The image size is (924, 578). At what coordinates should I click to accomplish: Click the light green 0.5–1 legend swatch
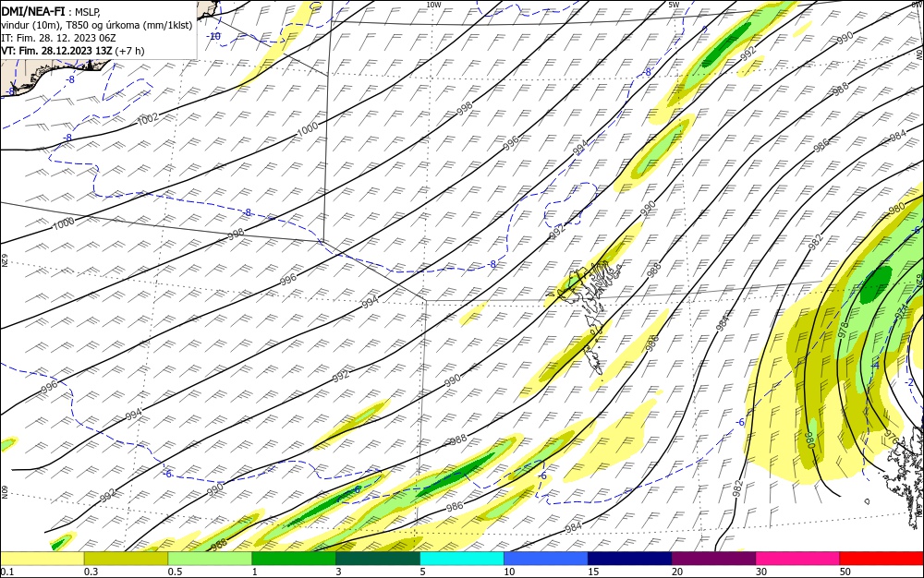[210, 559]
